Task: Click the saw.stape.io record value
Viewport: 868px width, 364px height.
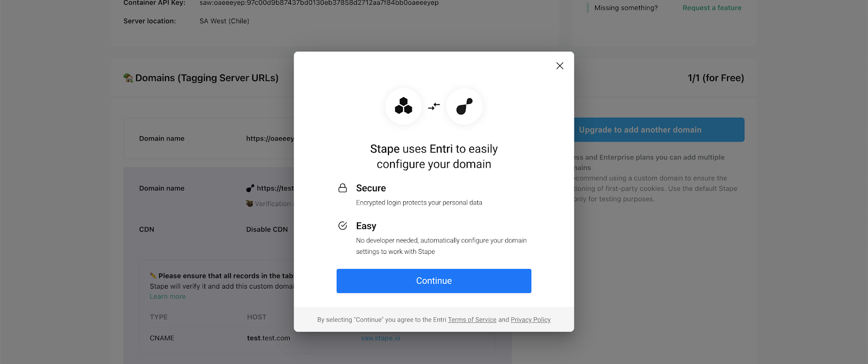Action: [381, 338]
